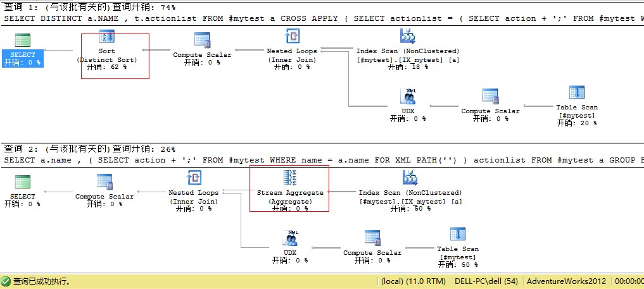
Task: Click the (local) (11.0 RTM) server label
Action: (414, 281)
